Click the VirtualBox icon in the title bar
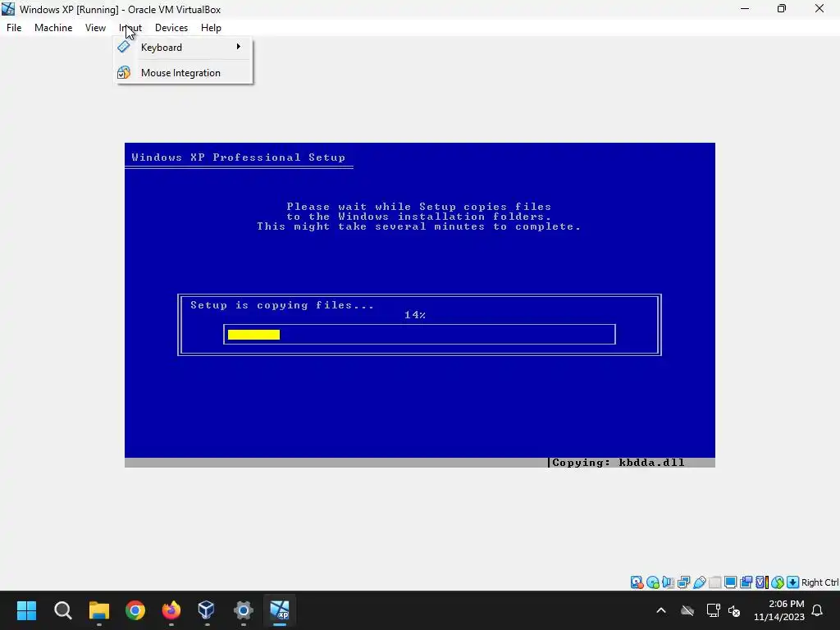 tap(8, 9)
